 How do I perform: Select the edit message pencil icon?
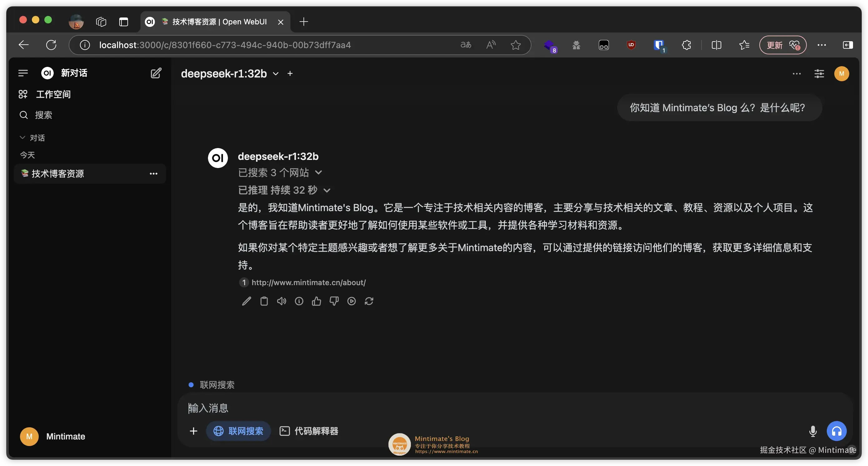pos(246,301)
